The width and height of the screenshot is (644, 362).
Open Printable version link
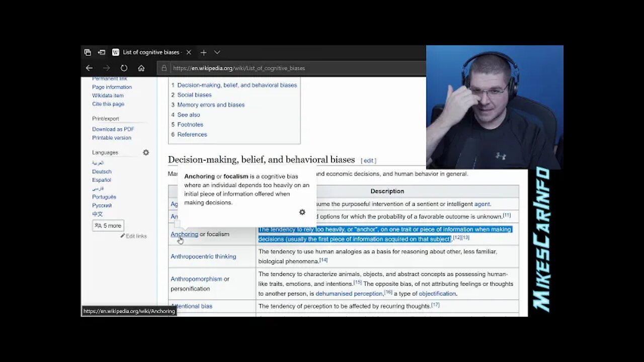112,138
